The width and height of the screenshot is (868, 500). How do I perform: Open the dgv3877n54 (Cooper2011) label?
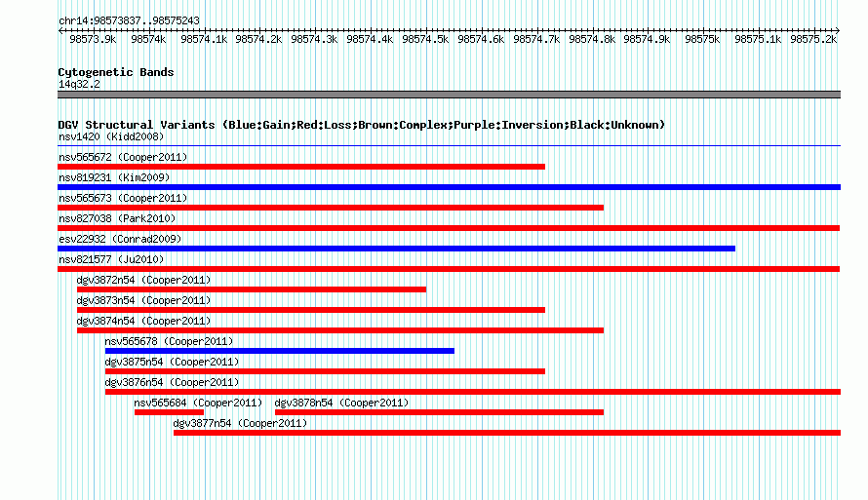click(240, 423)
